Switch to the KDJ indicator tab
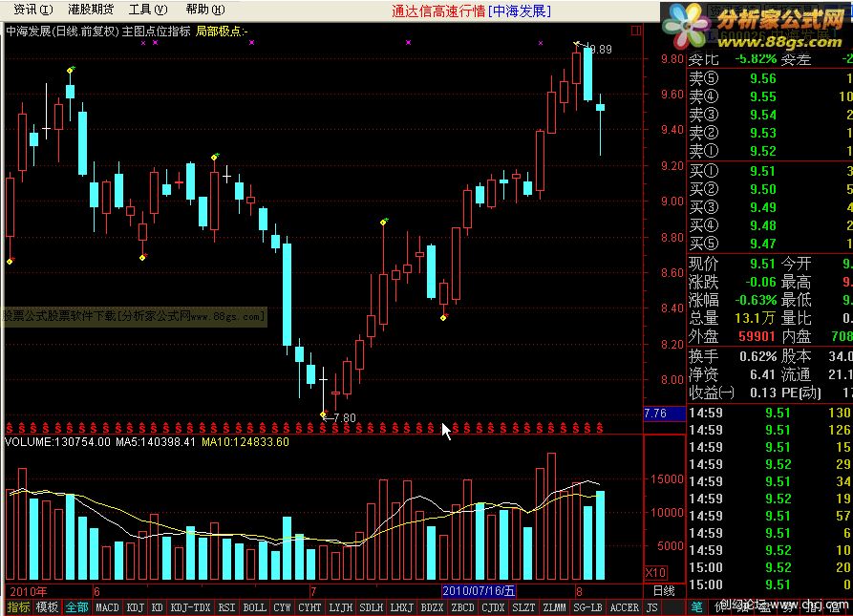Viewport: 853px width, 616px height. [136, 607]
